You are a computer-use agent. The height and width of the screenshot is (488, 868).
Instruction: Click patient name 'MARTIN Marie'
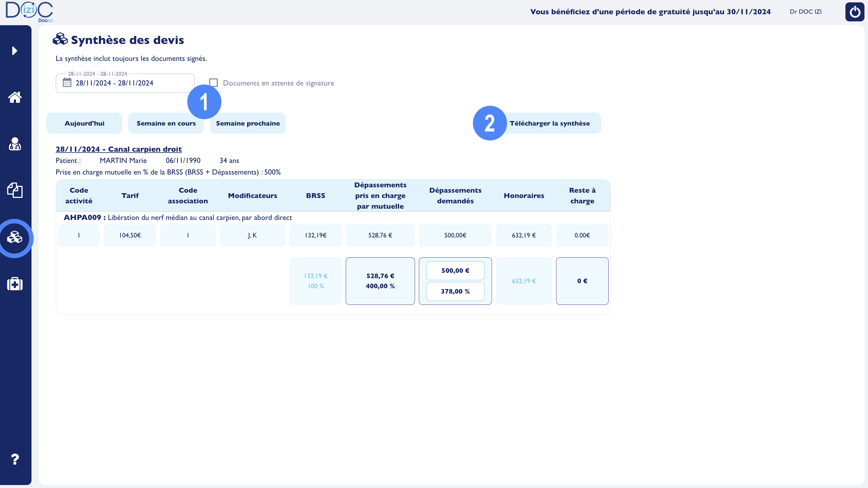(x=123, y=161)
